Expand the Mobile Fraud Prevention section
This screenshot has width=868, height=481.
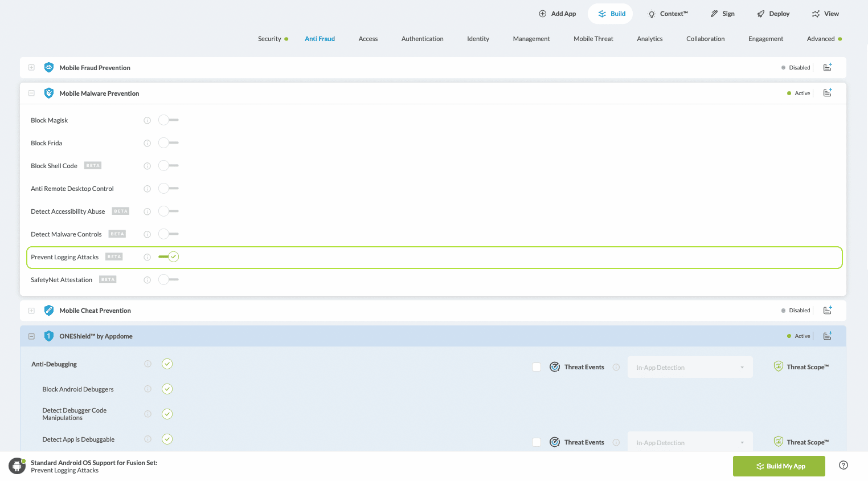31,68
